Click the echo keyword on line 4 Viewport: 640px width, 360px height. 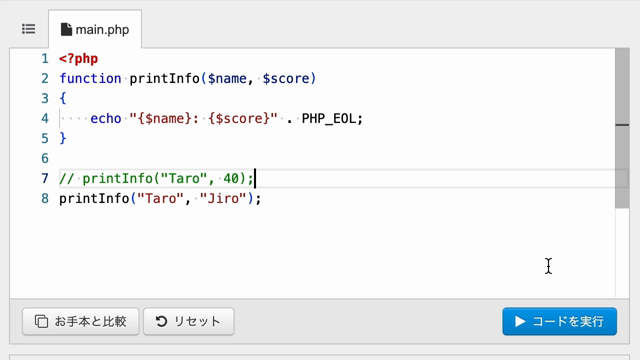pyautogui.click(x=106, y=118)
